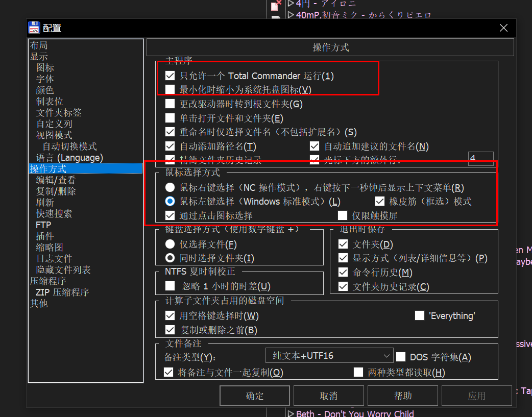Image resolution: width=532 pixels, height=417 pixels.
Task: Open the 制表位 settings page
Action: 50,101
